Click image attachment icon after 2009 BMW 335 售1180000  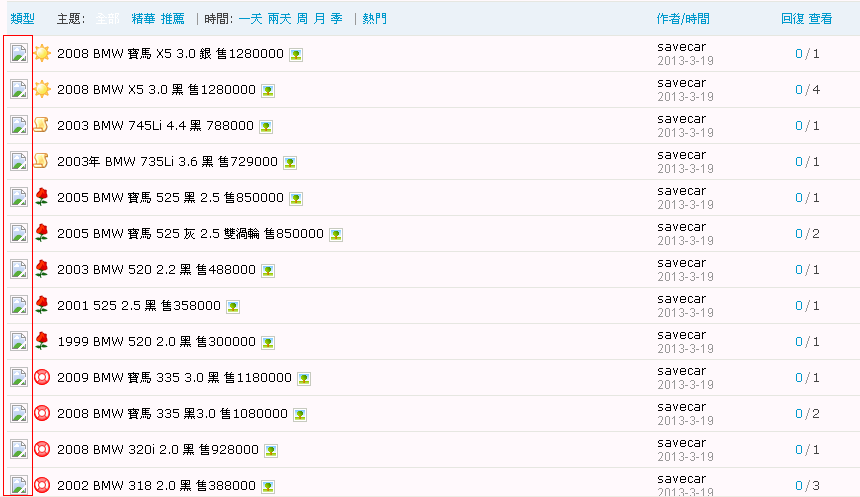click(304, 379)
